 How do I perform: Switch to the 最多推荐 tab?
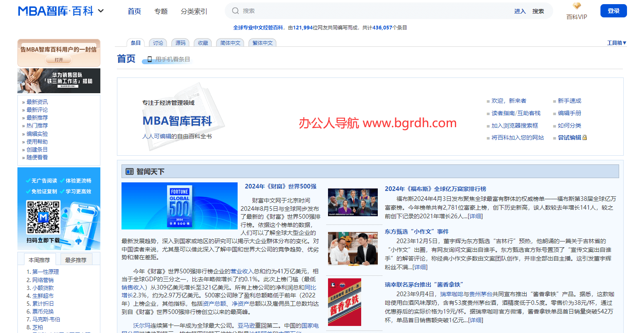pos(75,260)
